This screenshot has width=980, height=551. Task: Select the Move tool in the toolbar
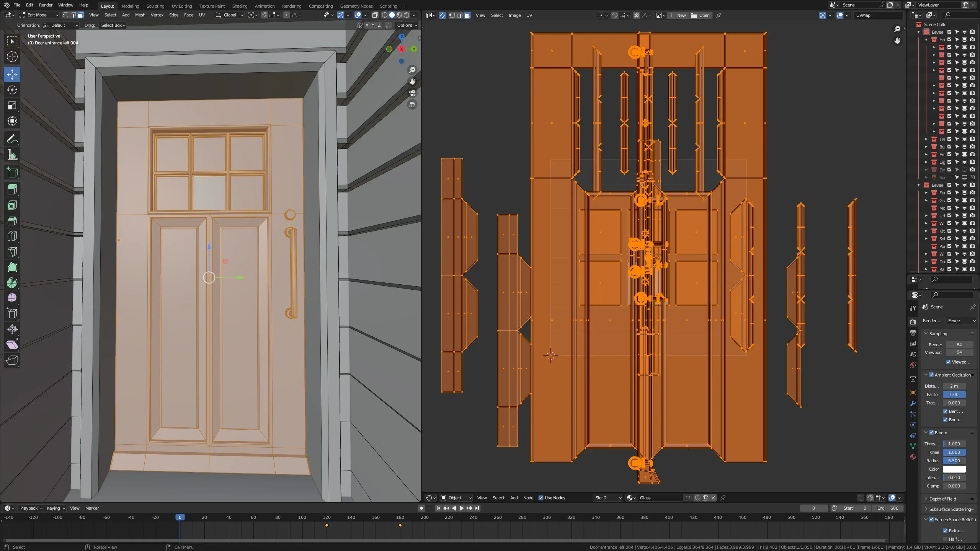click(x=12, y=74)
